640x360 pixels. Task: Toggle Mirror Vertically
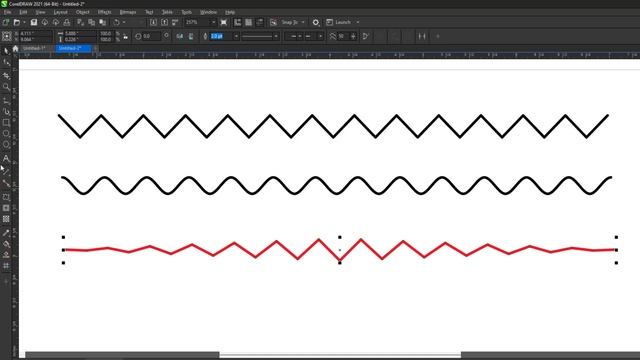click(x=191, y=36)
